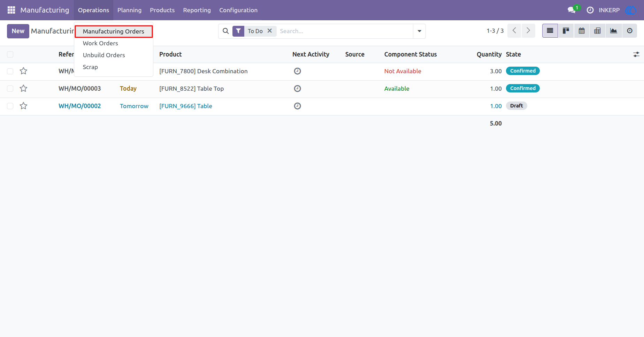644x337 pixels.
Task: Expand the search options dropdown arrow
Action: [419, 31]
